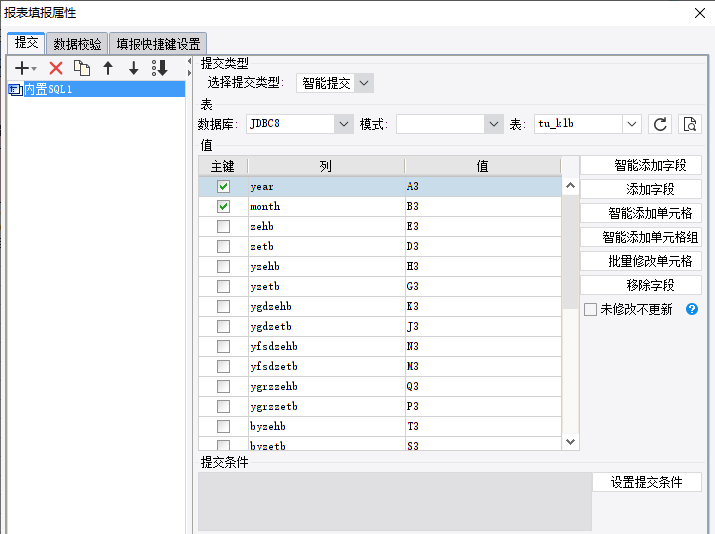Select value cell Q3
Viewport: 715px width, 534px height.
(x=483, y=386)
